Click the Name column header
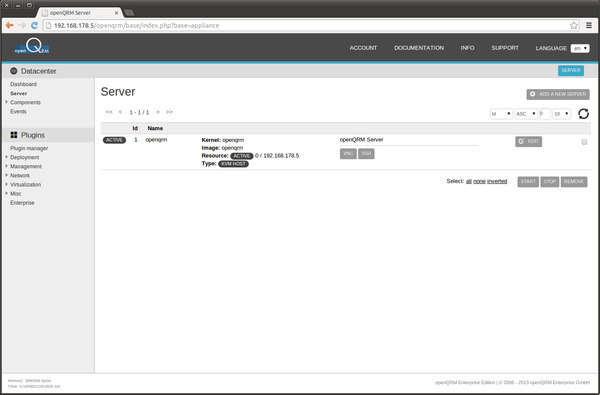Screen dimensions: 600x395 (x=155, y=128)
